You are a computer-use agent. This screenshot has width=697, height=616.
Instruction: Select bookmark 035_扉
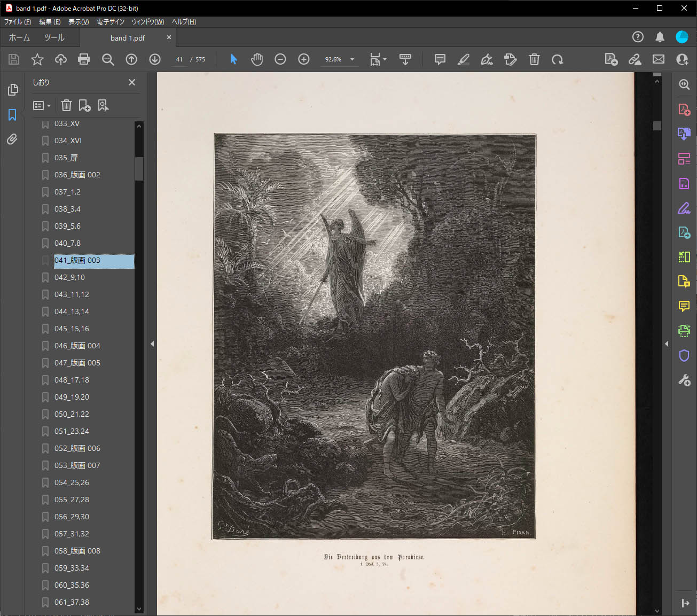[x=66, y=158]
